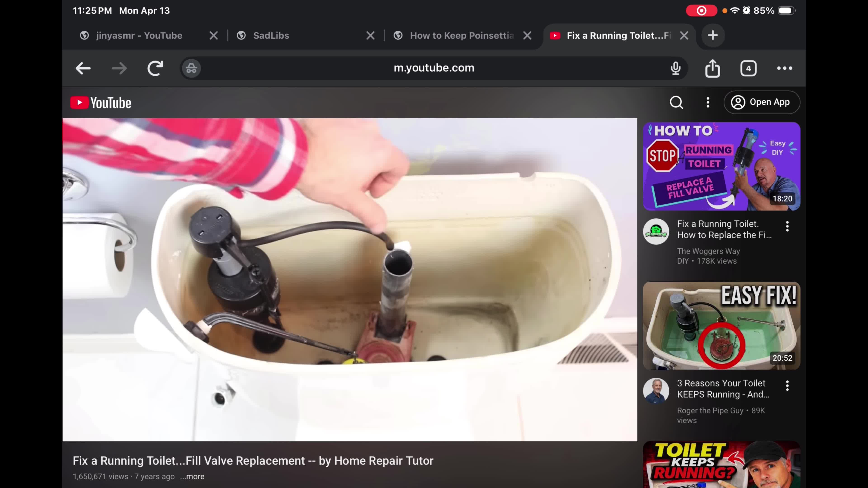Viewport: 868px width, 488px height.
Task: Open browser three-dots overflow menu
Action: (x=784, y=68)
